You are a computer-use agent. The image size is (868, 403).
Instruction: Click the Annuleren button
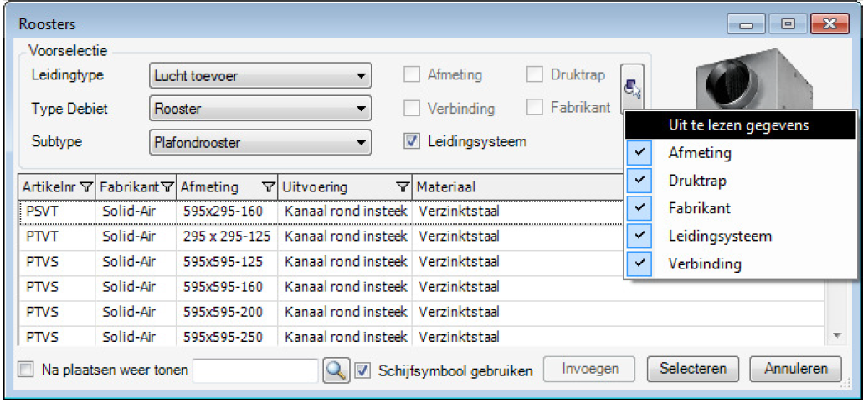pyautogui.click(x=795, y=369)
